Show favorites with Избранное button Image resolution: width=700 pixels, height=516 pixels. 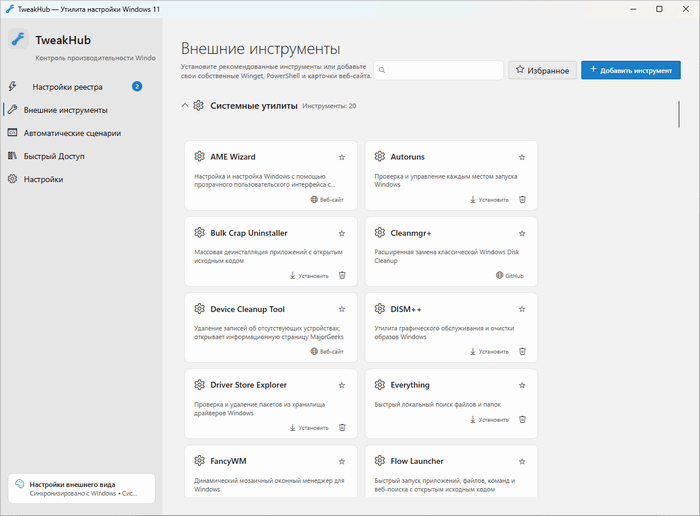pos(542,70)
